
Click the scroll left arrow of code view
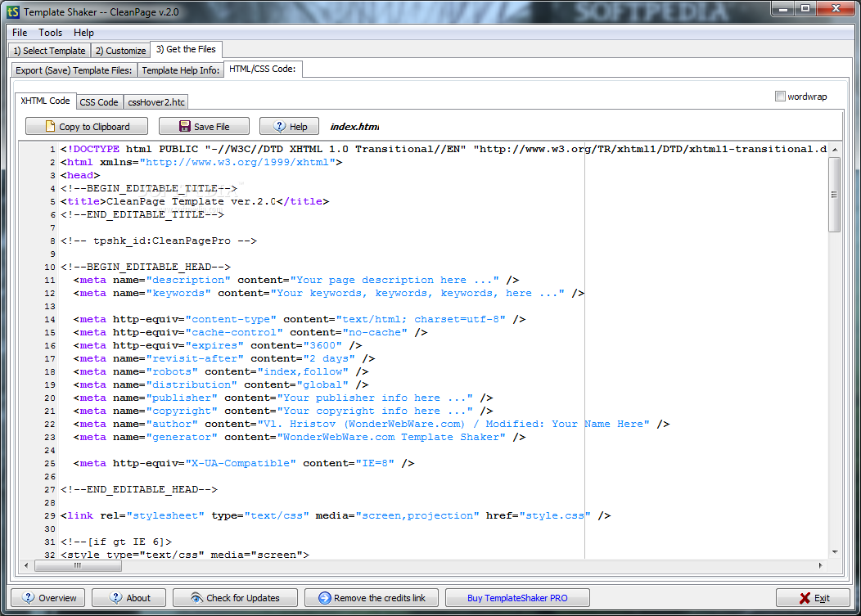point(26,565)
